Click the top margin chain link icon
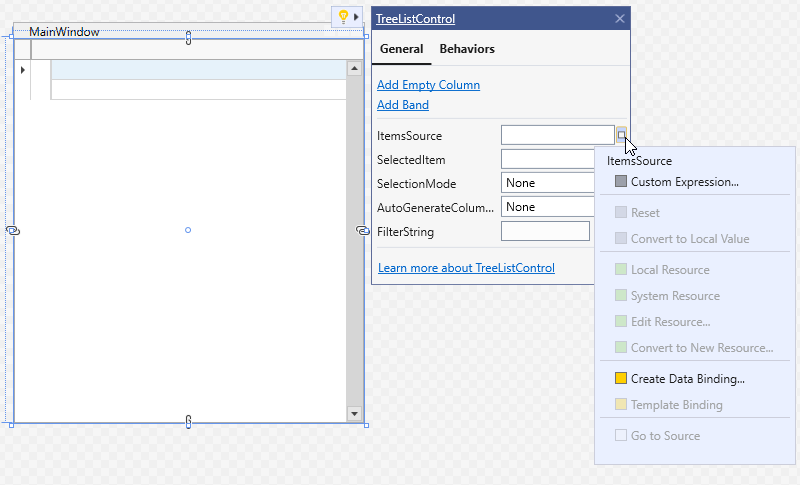This screenshot has height=485, width=800. point(188,38)
